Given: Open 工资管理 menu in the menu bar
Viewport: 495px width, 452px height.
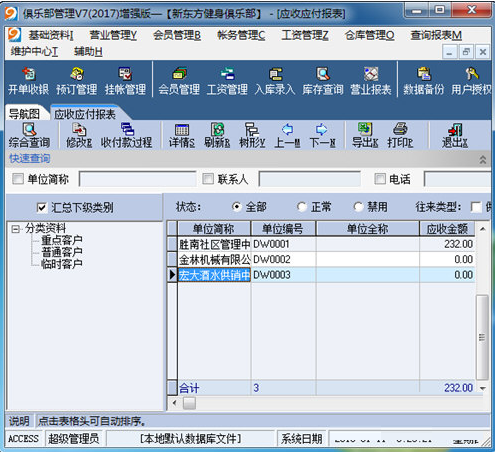Looking at the screenshot, I should 304,35.
